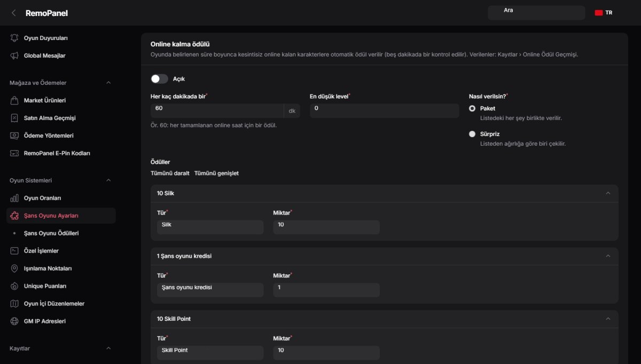Collapse the Kayıtlar sidebar section

[108, 349]
